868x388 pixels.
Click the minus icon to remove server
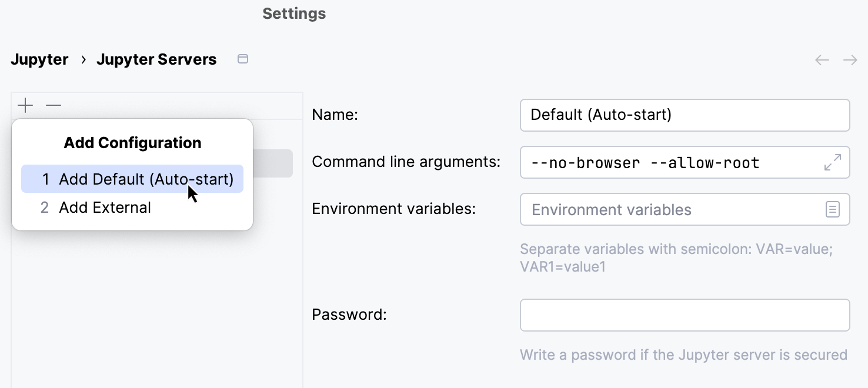pos(54,106)
